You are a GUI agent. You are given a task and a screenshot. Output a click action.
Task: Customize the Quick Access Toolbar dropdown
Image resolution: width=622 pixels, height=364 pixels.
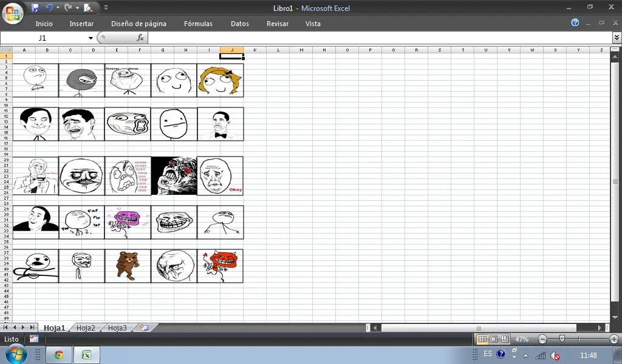pyautogui.click(x=106, y=7)
